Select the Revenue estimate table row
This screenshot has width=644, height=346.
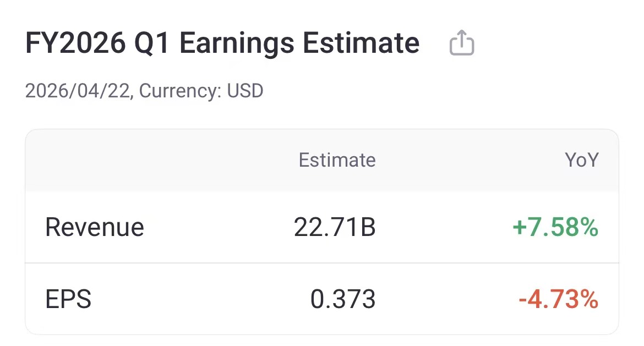coord(322,227)
